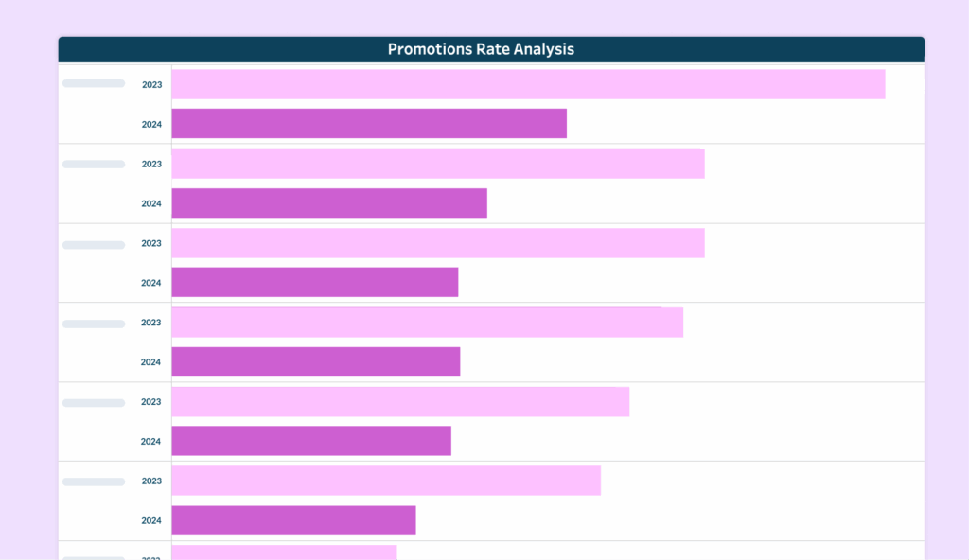Screen dimensions: 969x560
Task: Click the sixth group's 2023 bar
Action: pyautogui.click(x=386, y=481)
